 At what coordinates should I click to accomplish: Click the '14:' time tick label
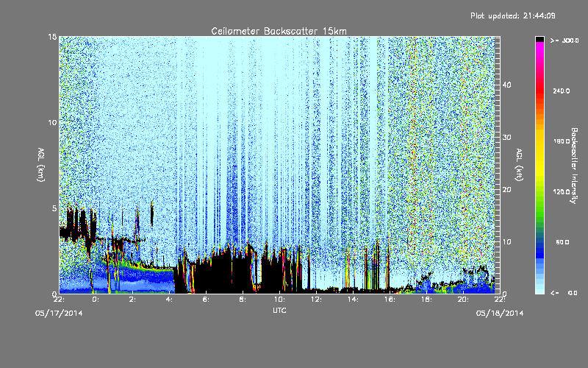[x=353, y=300]
